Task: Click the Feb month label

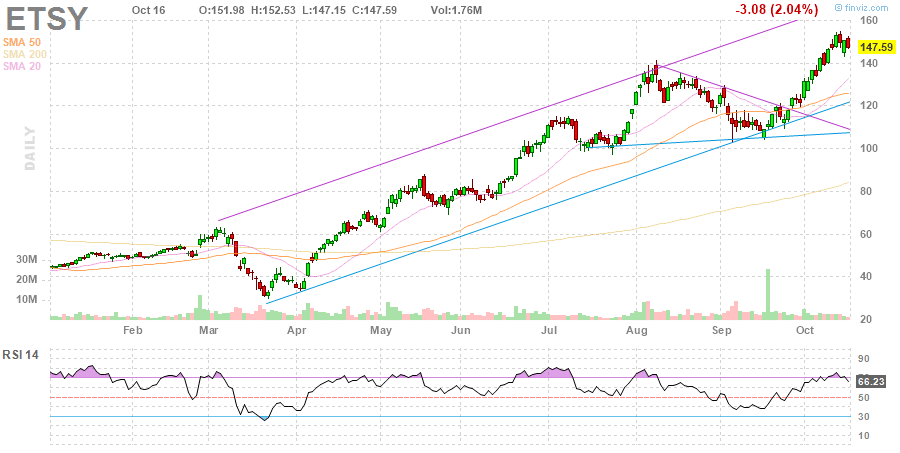Action: click(x=133, y=331)
